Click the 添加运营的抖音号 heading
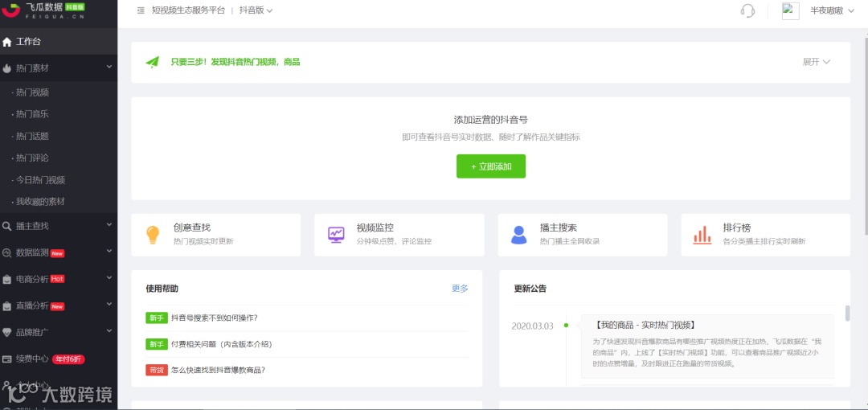 tap(490, 120)
